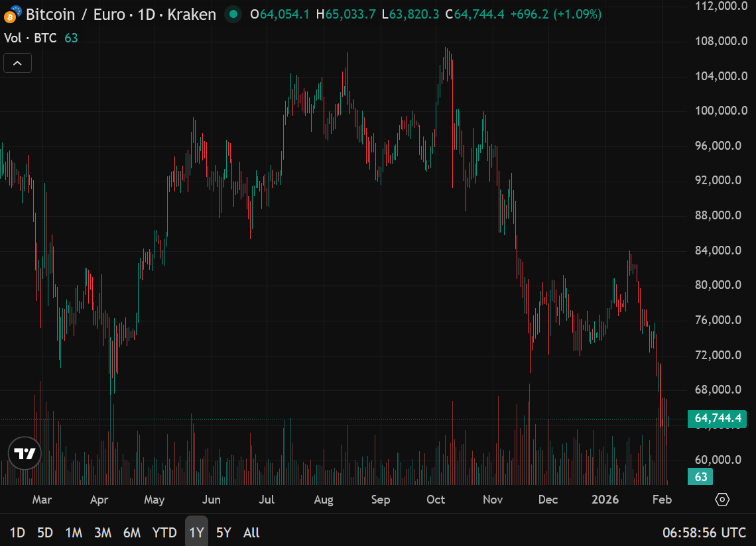
Task: Click the 68,000.0 price axis label
Action: [718, 390]
